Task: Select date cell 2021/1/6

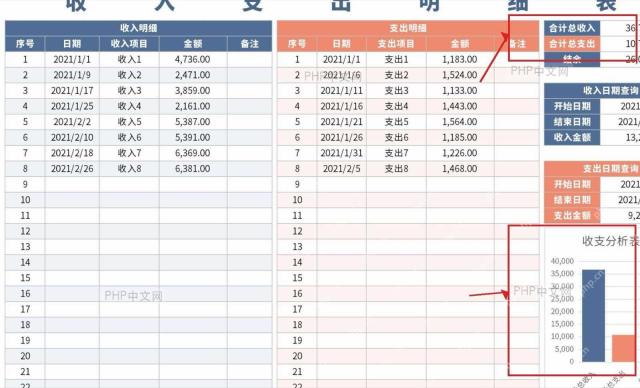Action: click(342, 75)
